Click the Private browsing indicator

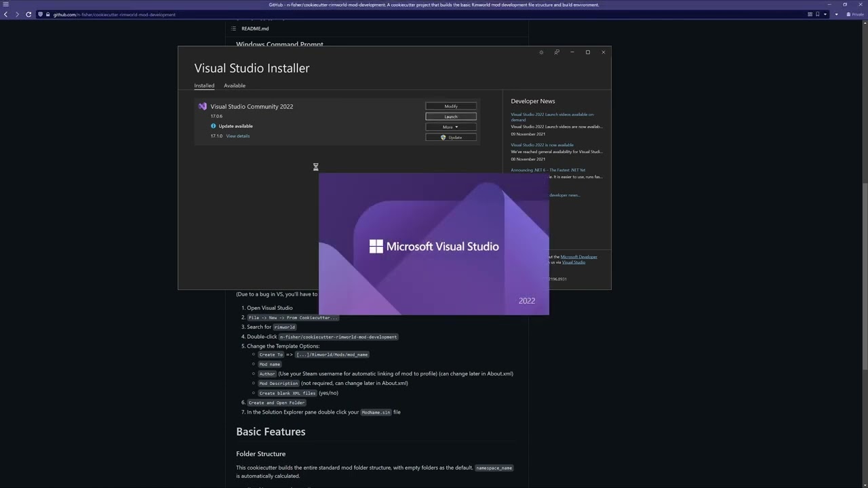855,14
